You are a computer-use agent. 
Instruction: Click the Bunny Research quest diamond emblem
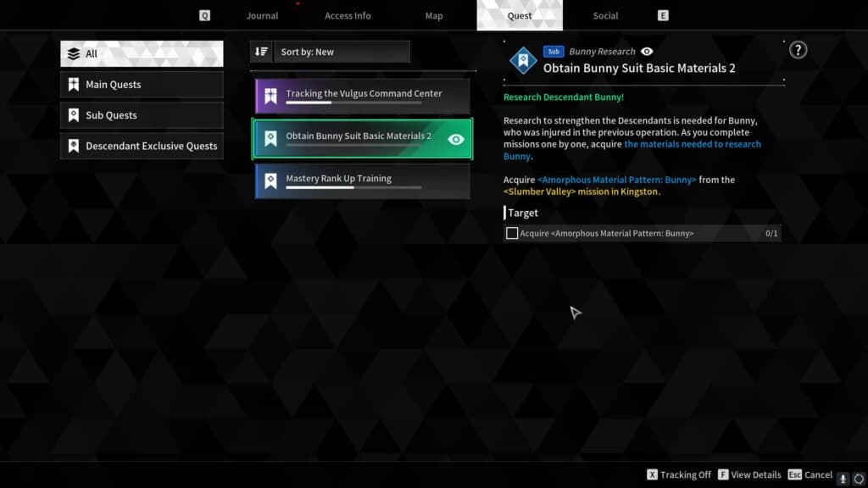click(x=522, y=60)
